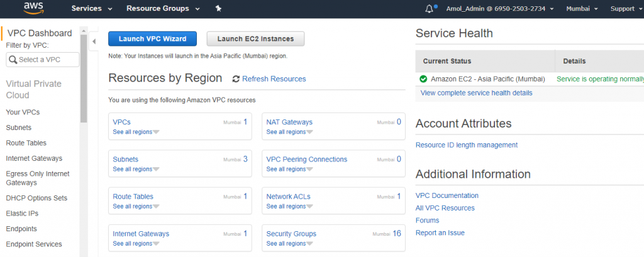Click the AWS logo home icon
The width and height of the screenshot is (644, 257).
[34, 8]
